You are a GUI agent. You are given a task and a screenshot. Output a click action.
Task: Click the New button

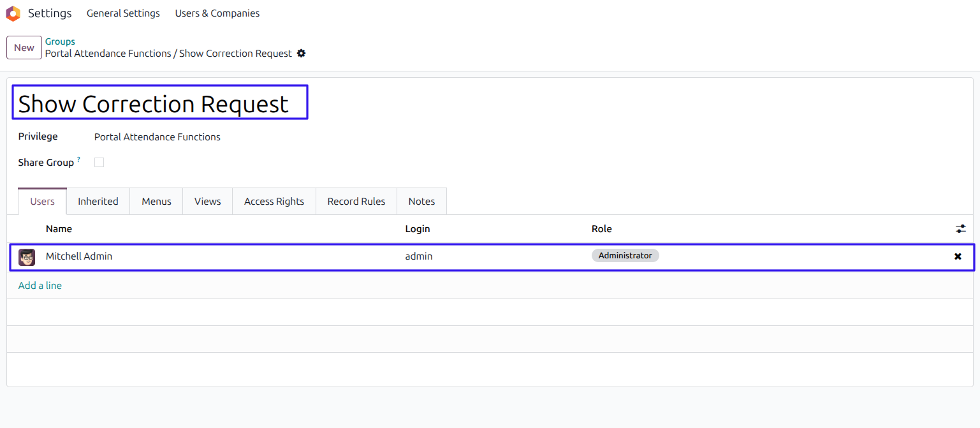click(x=24, y=48)
